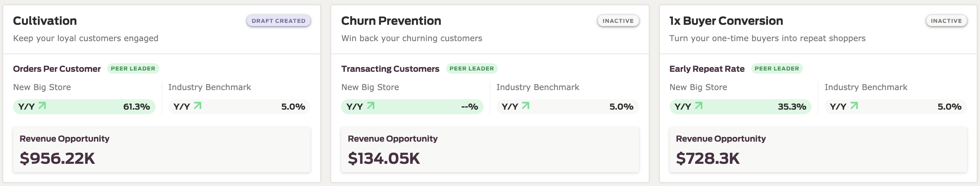This screenshot has height=186, width=980.
Task: Click Peer Leader tag beside Transacting Customers
Action: 472,69
